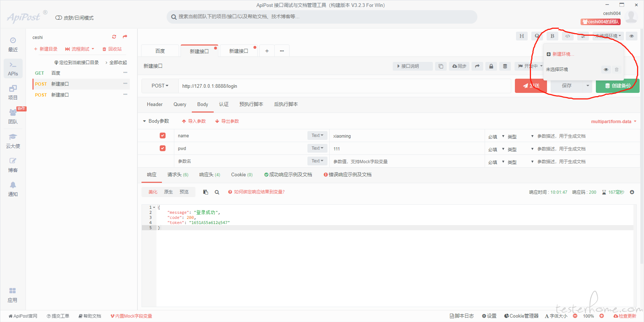The width and height of the screenshot is (644, 322).
Task: Collapse the Body参数 section
Action: (144, 121)
